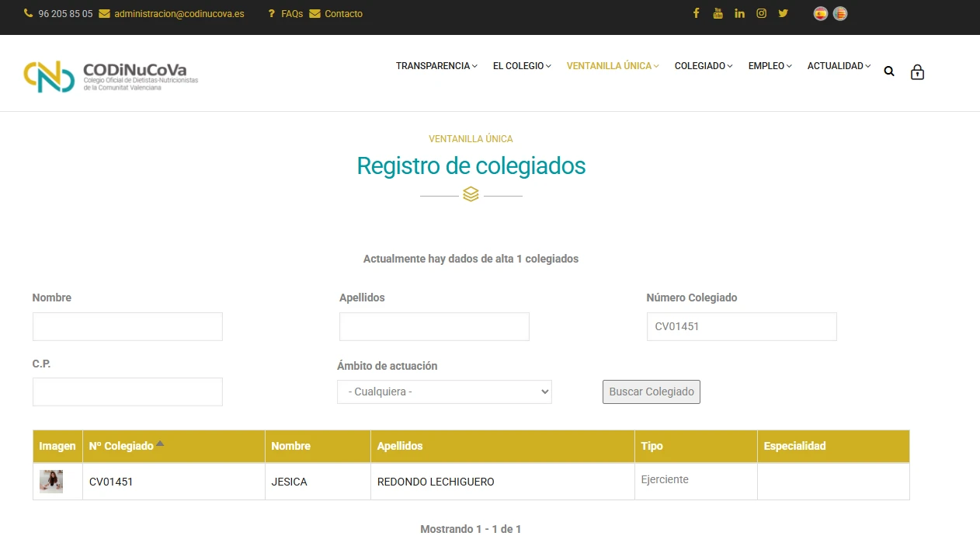This screenshot has height=550, width=980.
Task: Click the CODiNuCoVa logo
Action: tap(111, 77)
